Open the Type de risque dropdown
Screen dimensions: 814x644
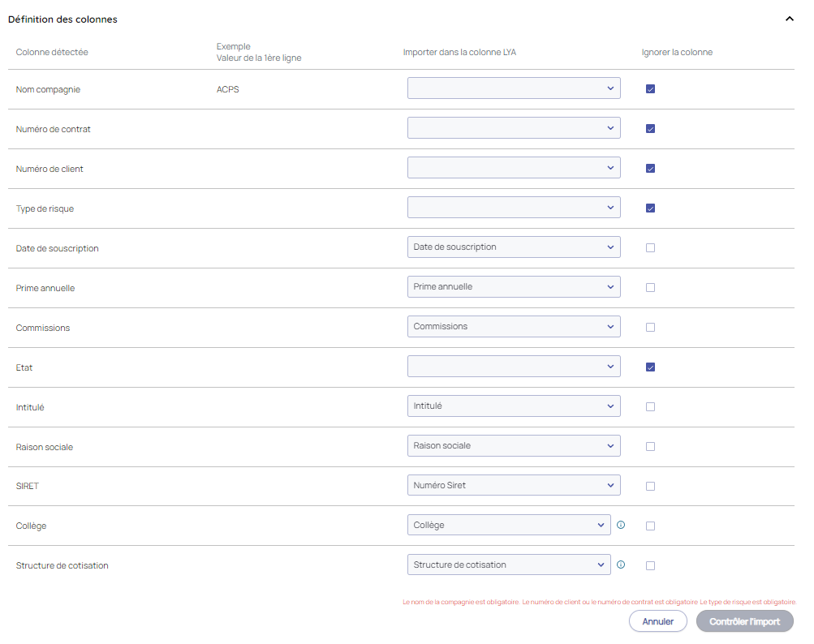pyautogui.click(x=513, y=208)
